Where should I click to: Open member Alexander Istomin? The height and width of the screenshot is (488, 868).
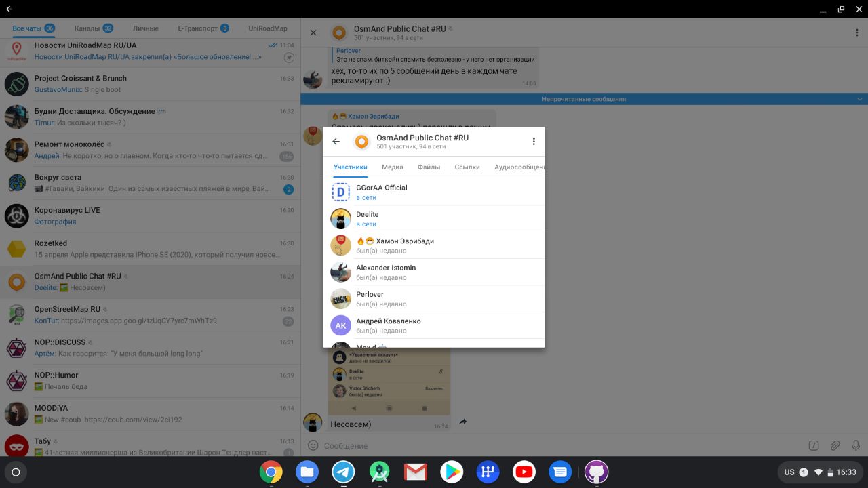[x=434, y=272]
